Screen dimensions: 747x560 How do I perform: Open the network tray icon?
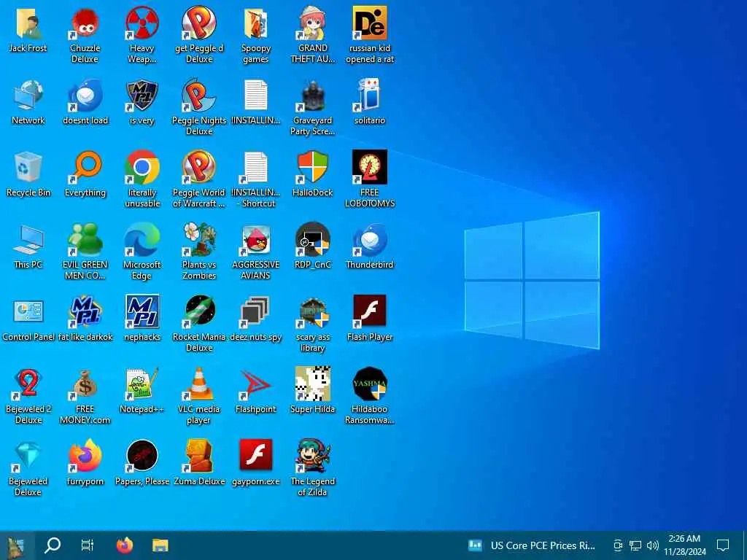click(x=635, y=545)
